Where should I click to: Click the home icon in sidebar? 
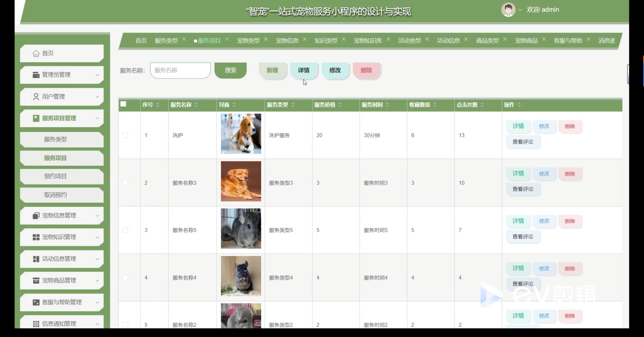36,53
